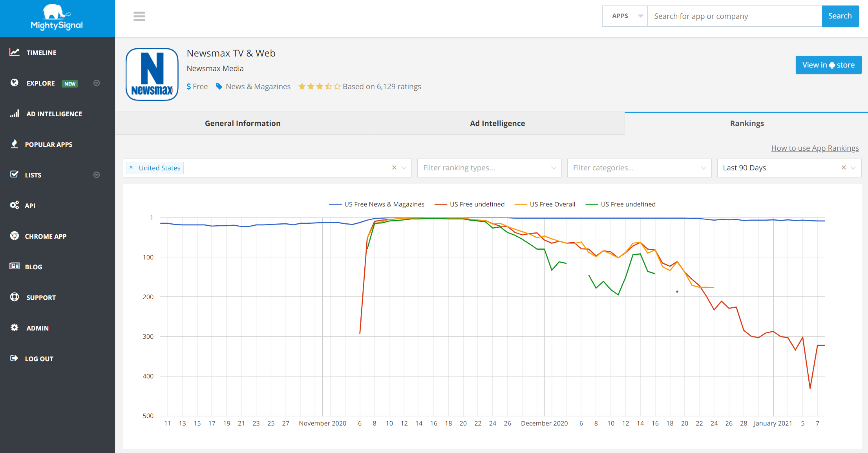
Task: Click Log Out in the sidebar
Action: click(39, 359)
